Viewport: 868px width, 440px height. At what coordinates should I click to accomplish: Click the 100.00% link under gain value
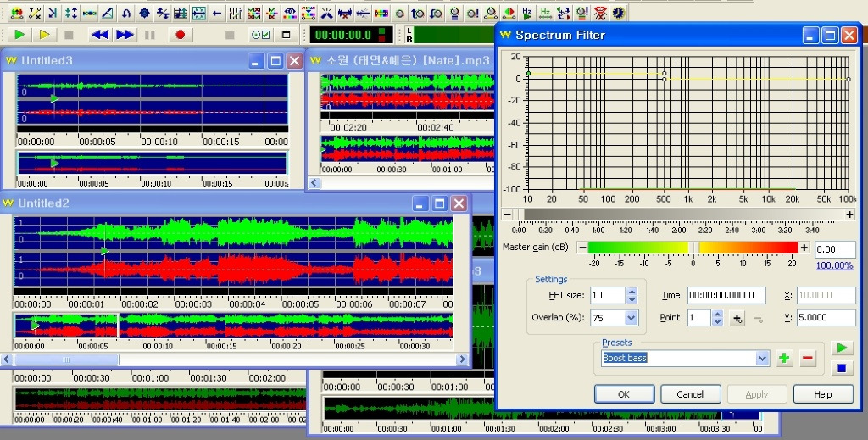(835, 265)
